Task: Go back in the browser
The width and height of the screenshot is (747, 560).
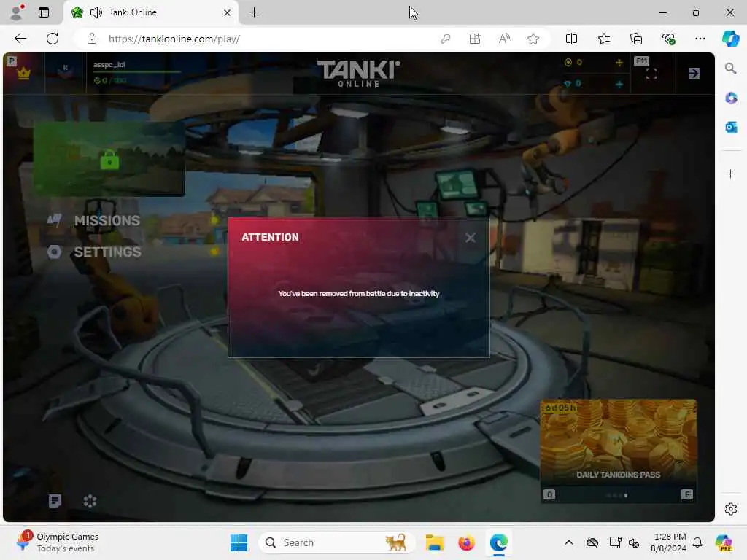Action: tap(20, 39)
